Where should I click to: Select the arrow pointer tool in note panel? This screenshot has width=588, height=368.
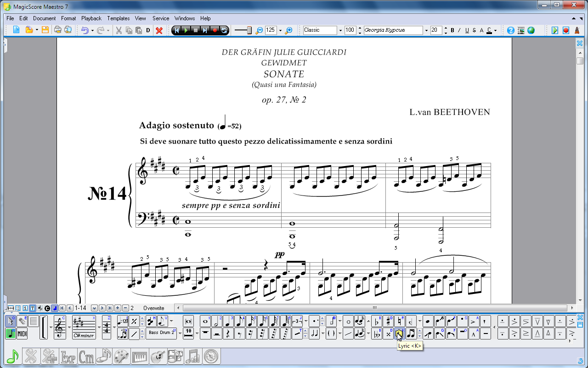click(10, 321)
